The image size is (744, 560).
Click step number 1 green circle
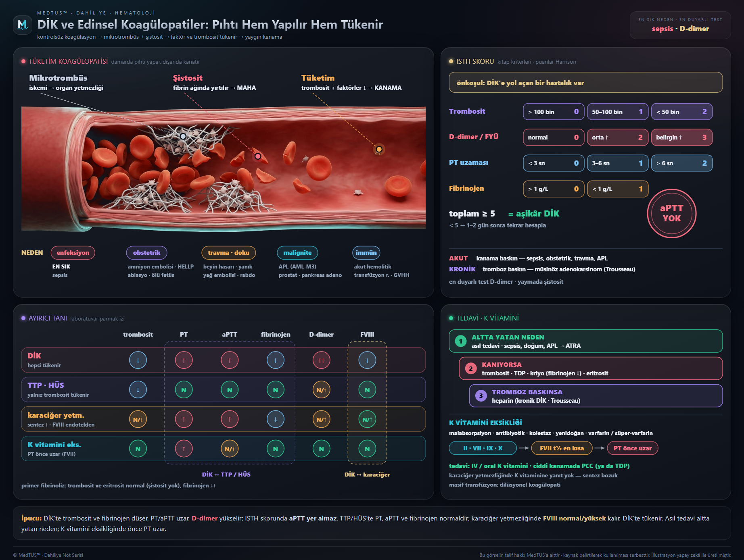[x=460, y=341]
